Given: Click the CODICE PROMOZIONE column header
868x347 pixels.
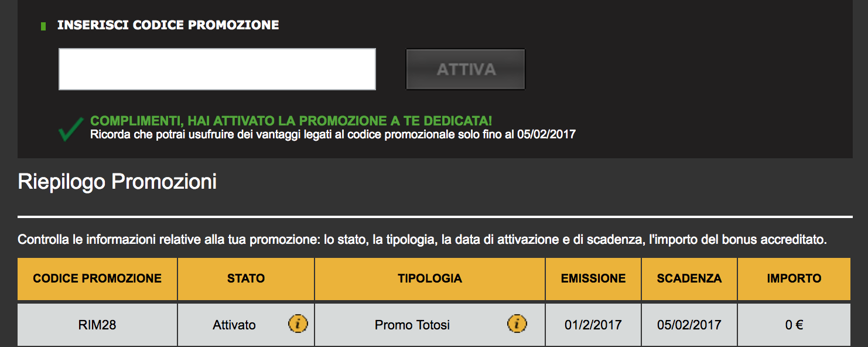Looking at the screenshot, I should coord(97,279).
